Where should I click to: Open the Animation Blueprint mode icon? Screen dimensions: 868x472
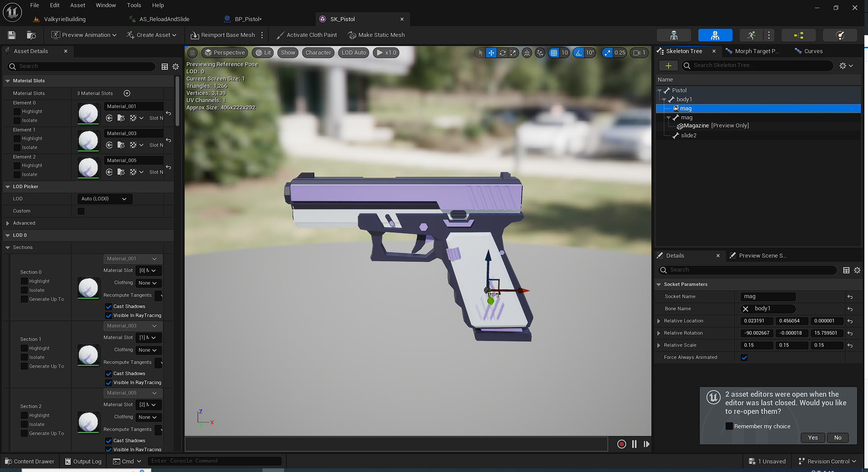(799, 35)
